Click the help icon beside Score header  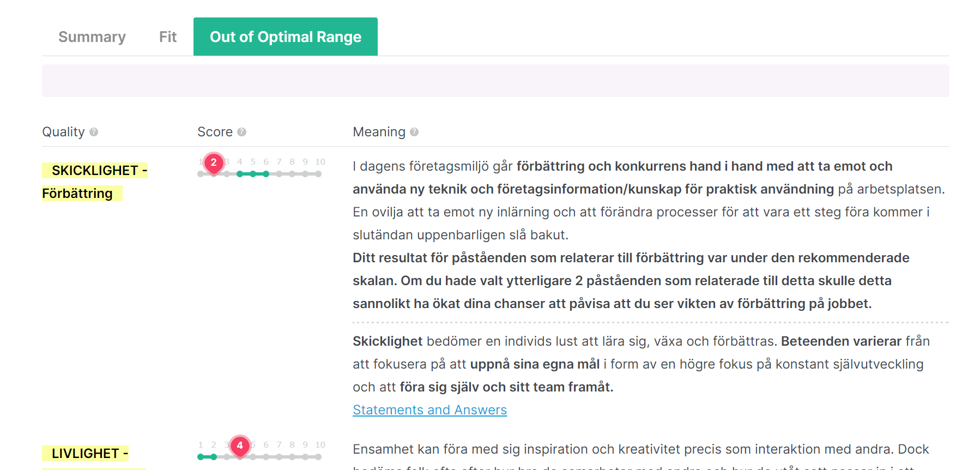pyautogui.click(x=242, y=132)
